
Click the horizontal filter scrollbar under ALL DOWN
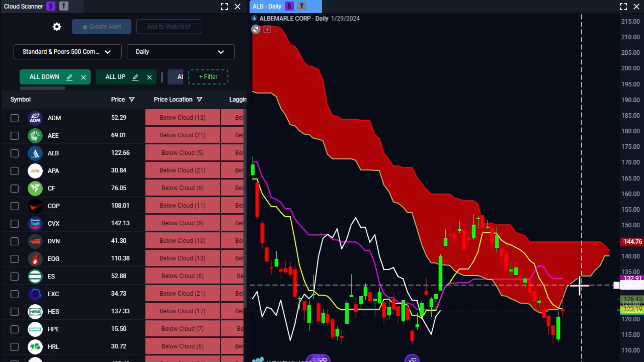coord(42,88)
